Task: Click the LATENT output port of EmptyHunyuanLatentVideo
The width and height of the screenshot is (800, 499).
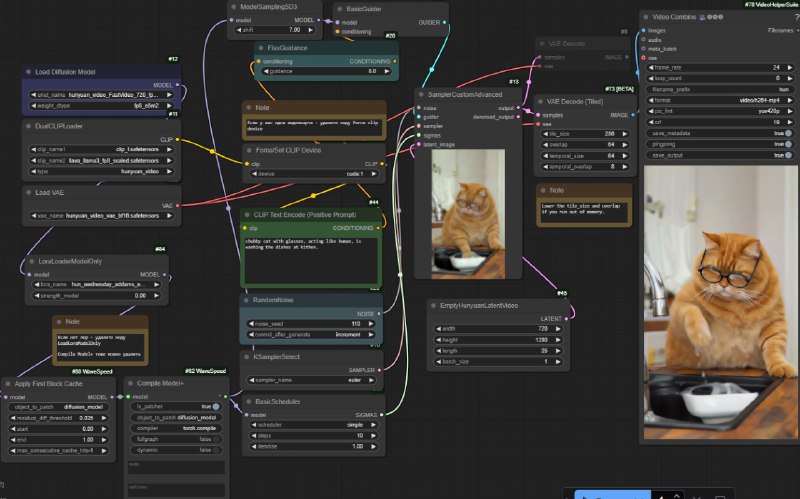Action: (566, 318)
